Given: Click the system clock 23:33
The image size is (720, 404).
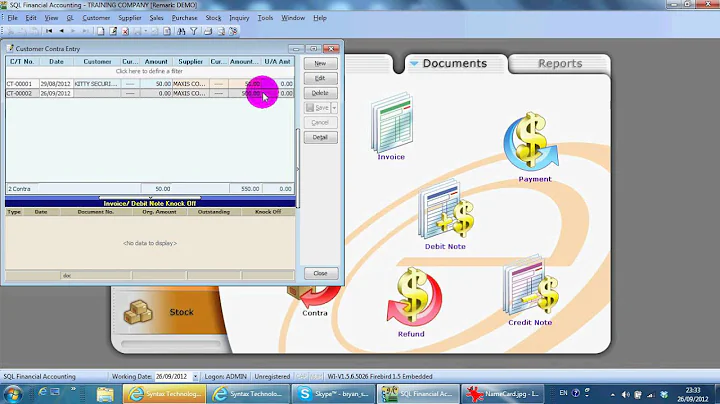Looking at the screenshot, I should [x=692, y=390].
